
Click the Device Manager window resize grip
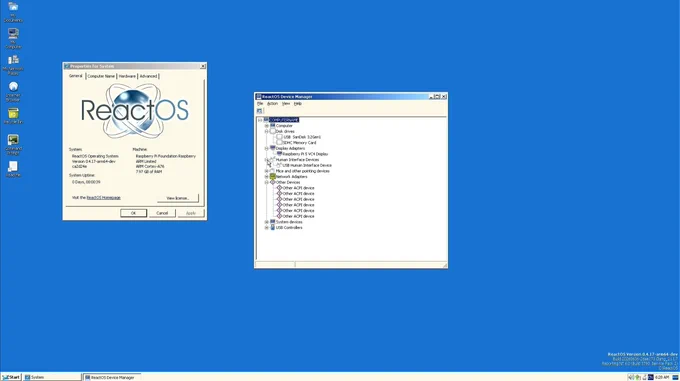(x=445, y=265)
